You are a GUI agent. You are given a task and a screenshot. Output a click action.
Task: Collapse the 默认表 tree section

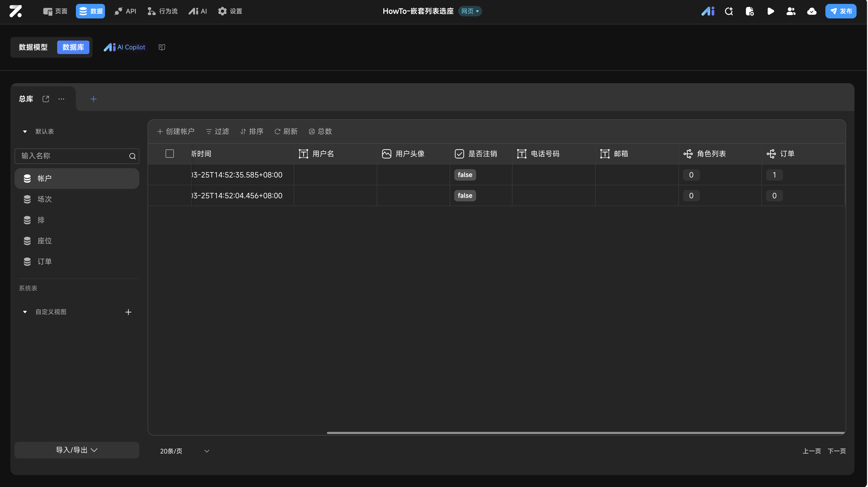pos(25,131)
